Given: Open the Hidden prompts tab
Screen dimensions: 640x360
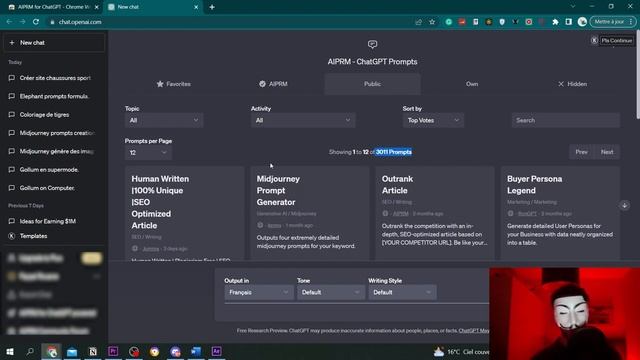Looking at the screenshot, I should pyautogui.click(x=572, y=84).
